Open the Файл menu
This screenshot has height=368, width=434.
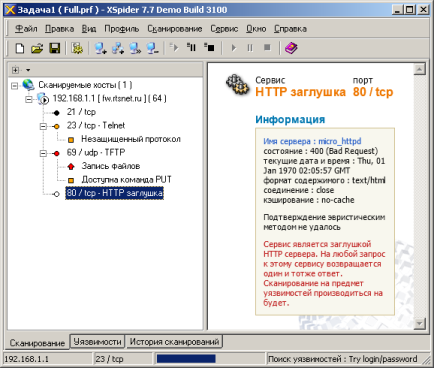26,29
